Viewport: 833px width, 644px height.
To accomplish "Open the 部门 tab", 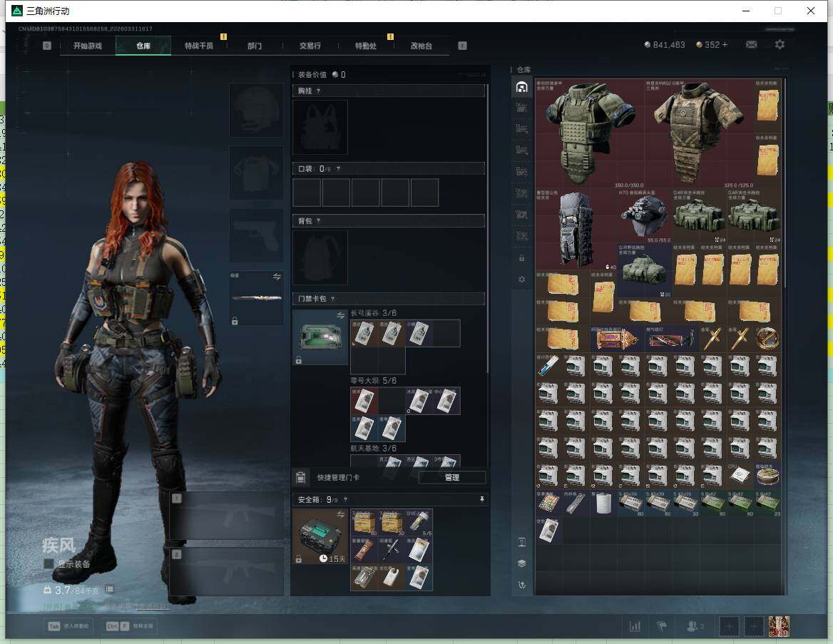I will pyautogui.click(x=255, y=46).
